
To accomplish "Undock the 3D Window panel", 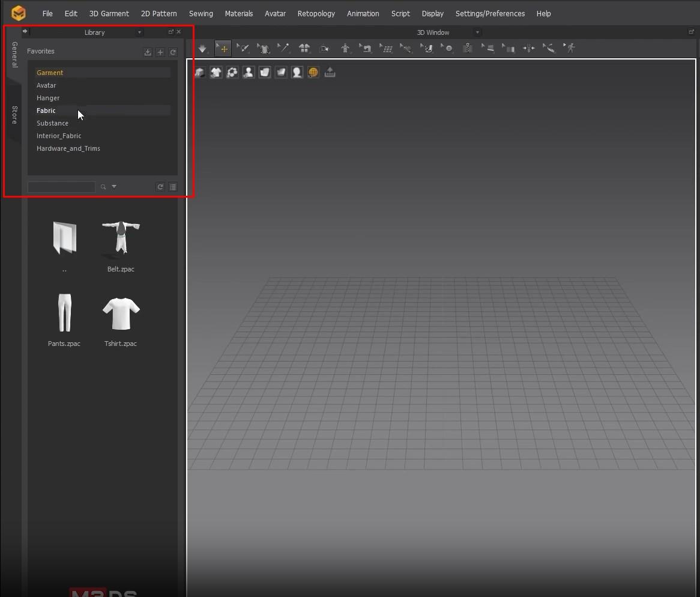I will click(691, 32).
